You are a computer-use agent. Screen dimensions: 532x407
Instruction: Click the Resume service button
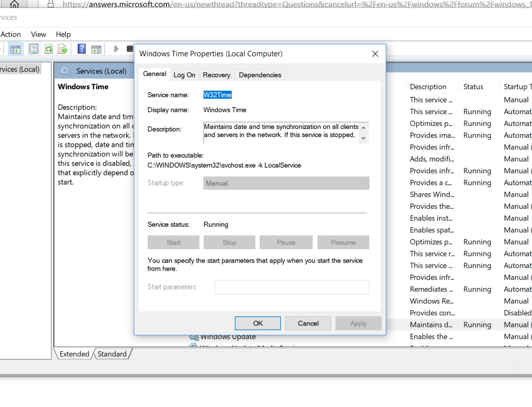[x=343, y=242]
